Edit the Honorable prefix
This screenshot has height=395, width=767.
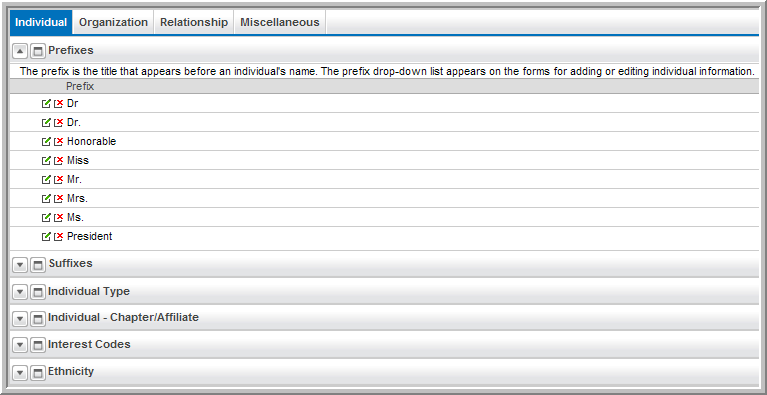(x=46, y=142)
